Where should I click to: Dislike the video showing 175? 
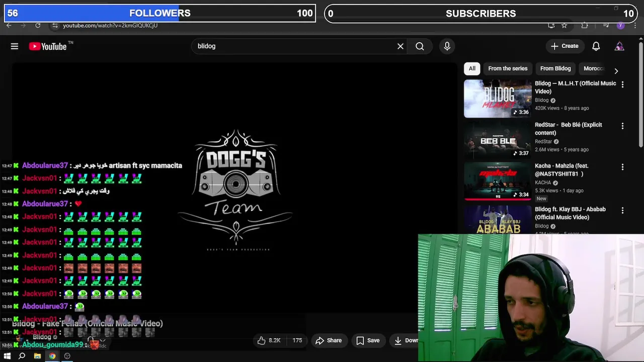pyautogui.click(x=297, y=340)
